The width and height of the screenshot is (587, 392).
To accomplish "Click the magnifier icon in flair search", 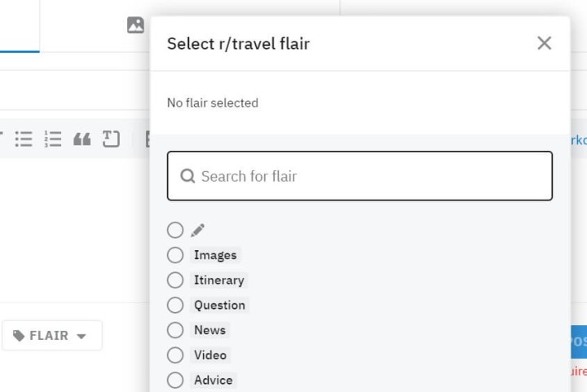I will (x=188, y=176).
